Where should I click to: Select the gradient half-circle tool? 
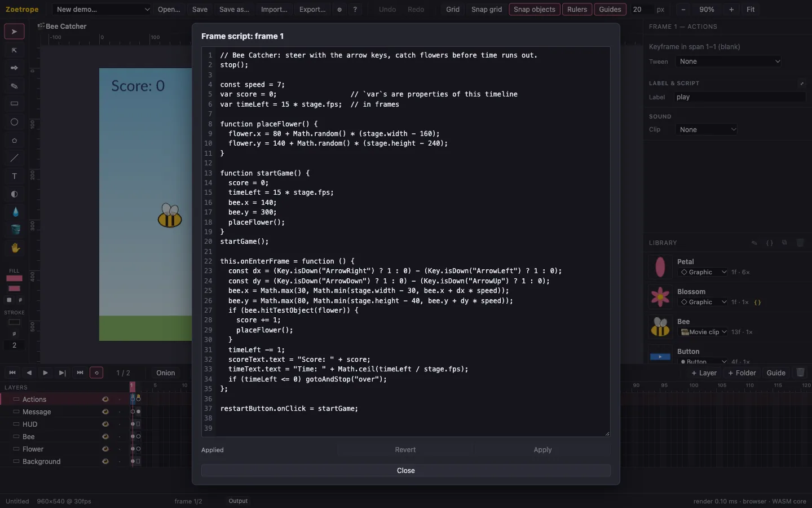click(x=15, y=194)
